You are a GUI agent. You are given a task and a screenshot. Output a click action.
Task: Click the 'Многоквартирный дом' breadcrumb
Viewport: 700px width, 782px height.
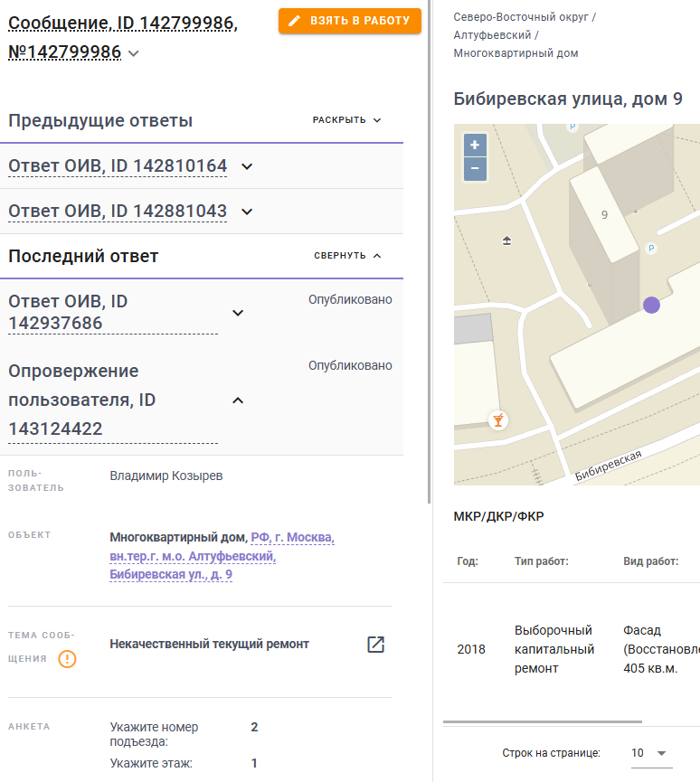(x=516, y=52)
